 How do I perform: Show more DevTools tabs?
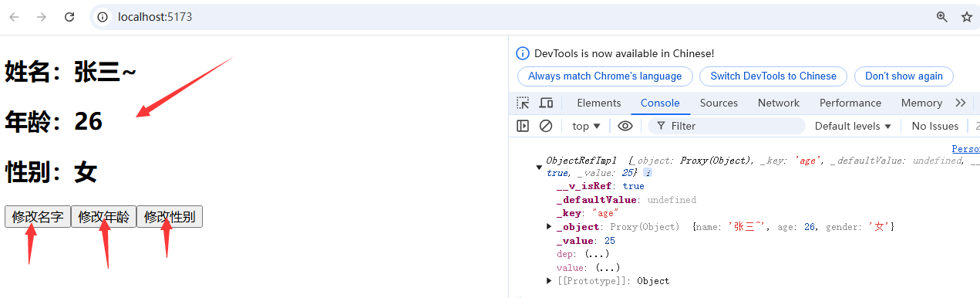pos(961,103)
